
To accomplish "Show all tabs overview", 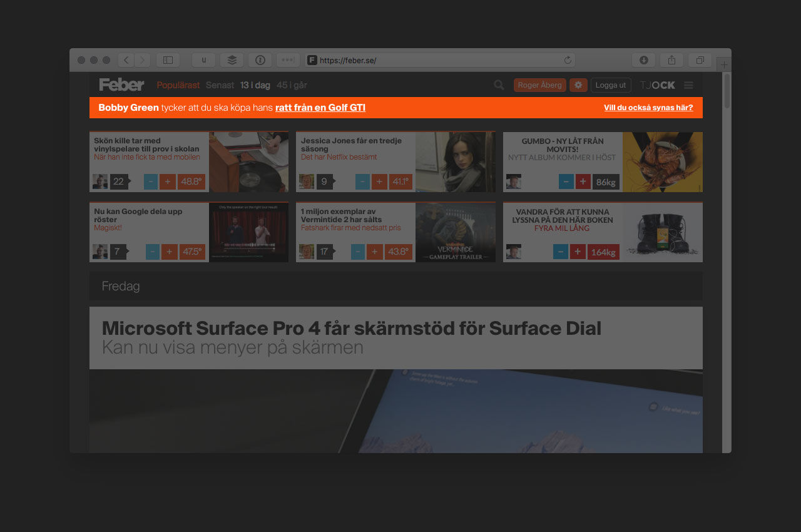I will pyautogui.click(x=700, y=60).
